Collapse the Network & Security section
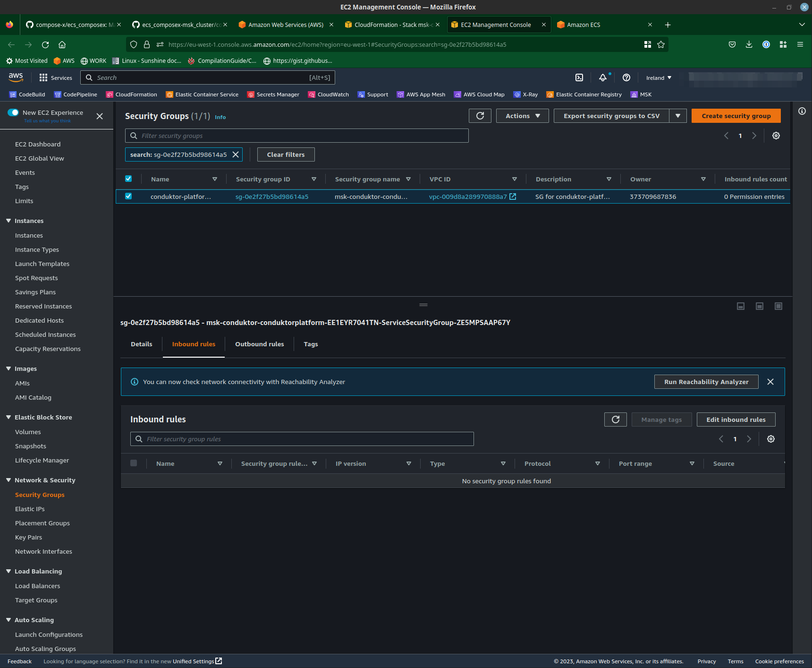This screenshot has height=668, width=812. pyautogui.click(x=8, y=480)
